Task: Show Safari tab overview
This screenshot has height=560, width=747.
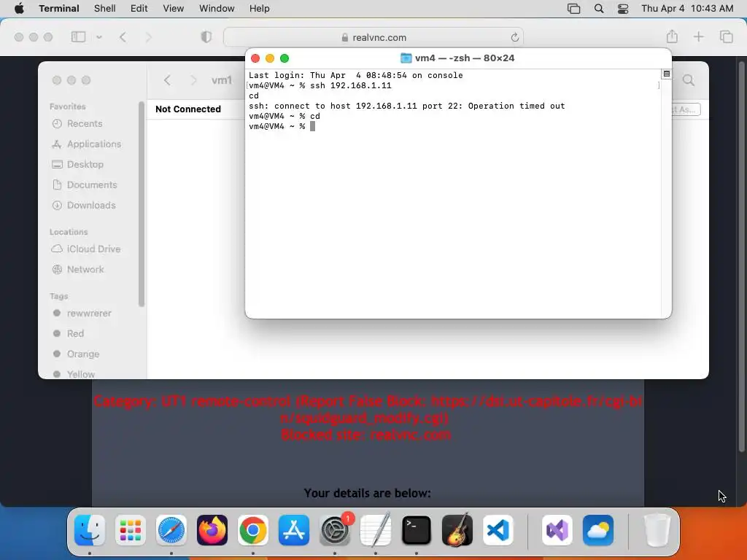Action: tap(726, 36)
